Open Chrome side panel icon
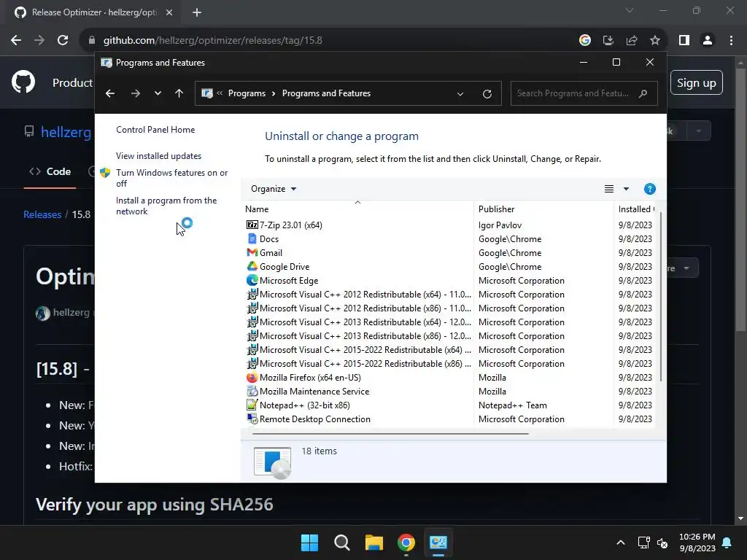 coord(684,41)
